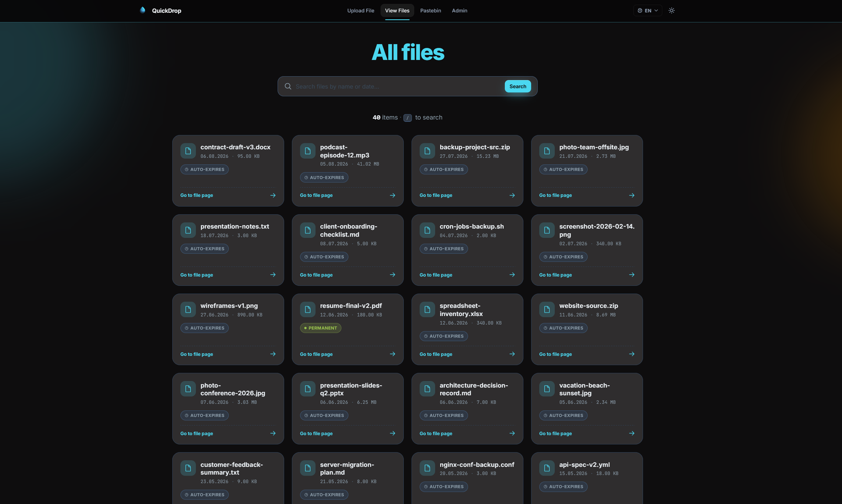Click the file icon for presentation-notes.txt
This screenshot has height=504, width=842.
[x=188, y=230]
